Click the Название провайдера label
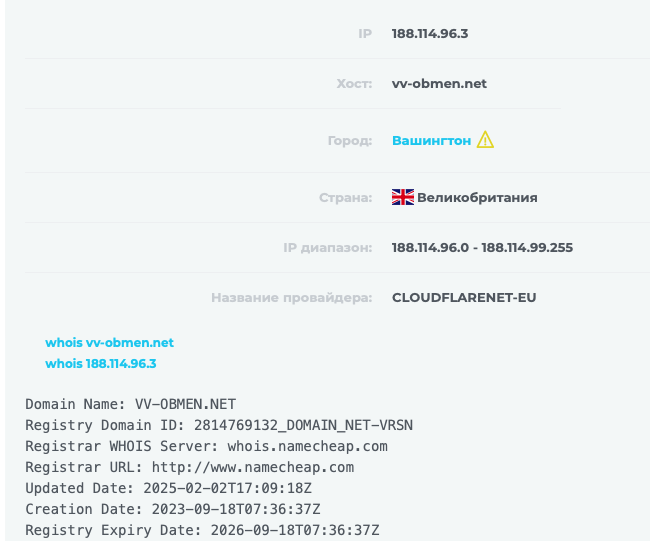The width and height of the screenshot is (650, 541). click(291, 298)
